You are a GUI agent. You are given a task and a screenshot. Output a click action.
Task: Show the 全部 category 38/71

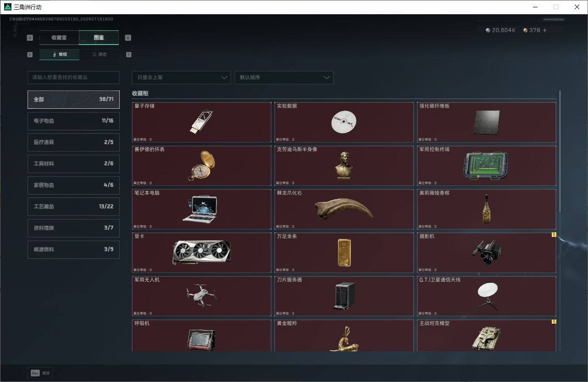[73, 99]
